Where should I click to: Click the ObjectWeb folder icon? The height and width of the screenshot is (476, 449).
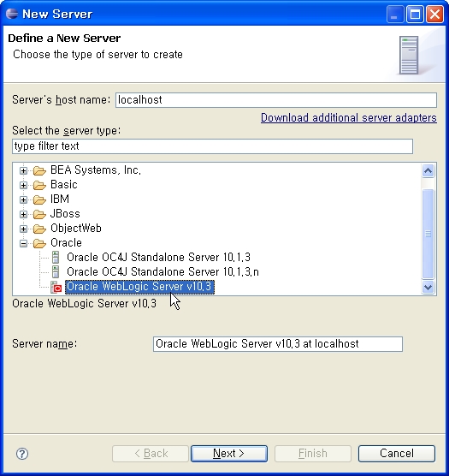39,229
